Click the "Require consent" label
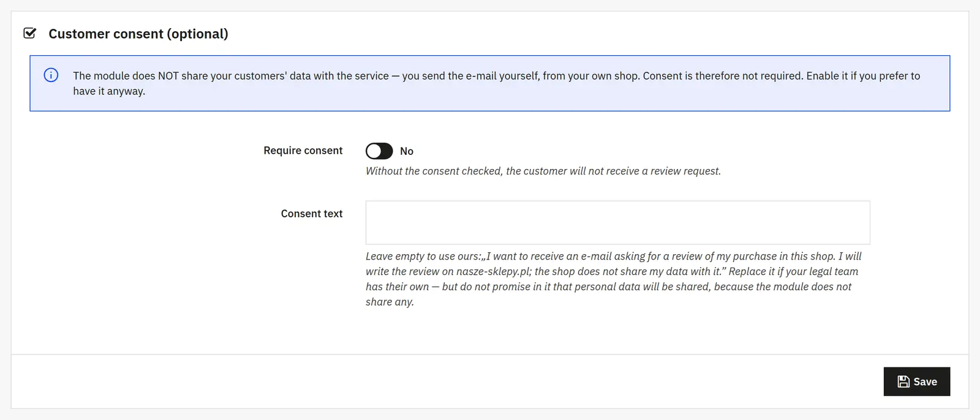This screenshot has width=980, height=420. 303,151
